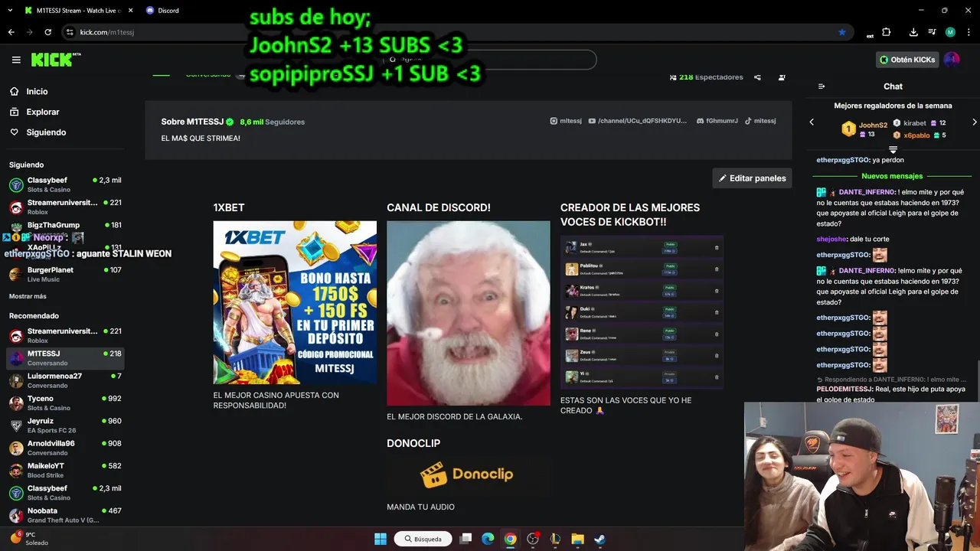Click shejoshe username in chat
This screenshot has width=980, height=551.
[x=831, y=239]
